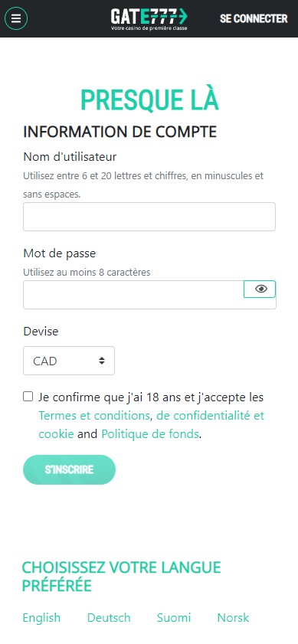This screenshot has width=298, height=644.
Task: Focus the Mot de passe field
Action: click(133, 295)
